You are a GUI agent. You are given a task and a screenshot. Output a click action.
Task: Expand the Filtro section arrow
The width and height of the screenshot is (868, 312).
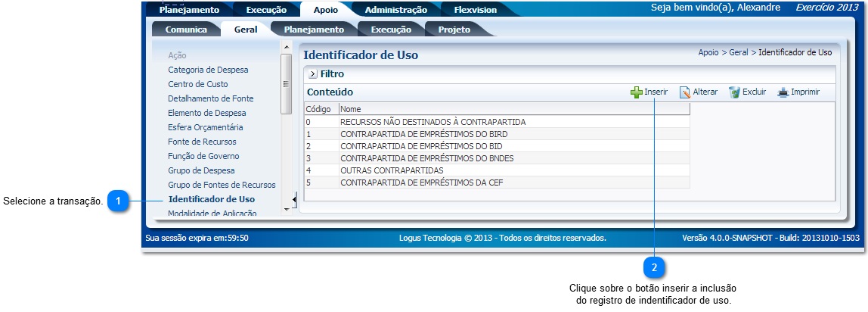coord(313,73)
